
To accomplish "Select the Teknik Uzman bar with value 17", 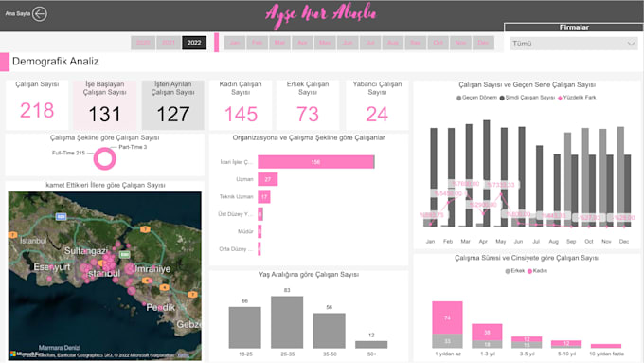I will pyautogui.click(x=264, y=196).
